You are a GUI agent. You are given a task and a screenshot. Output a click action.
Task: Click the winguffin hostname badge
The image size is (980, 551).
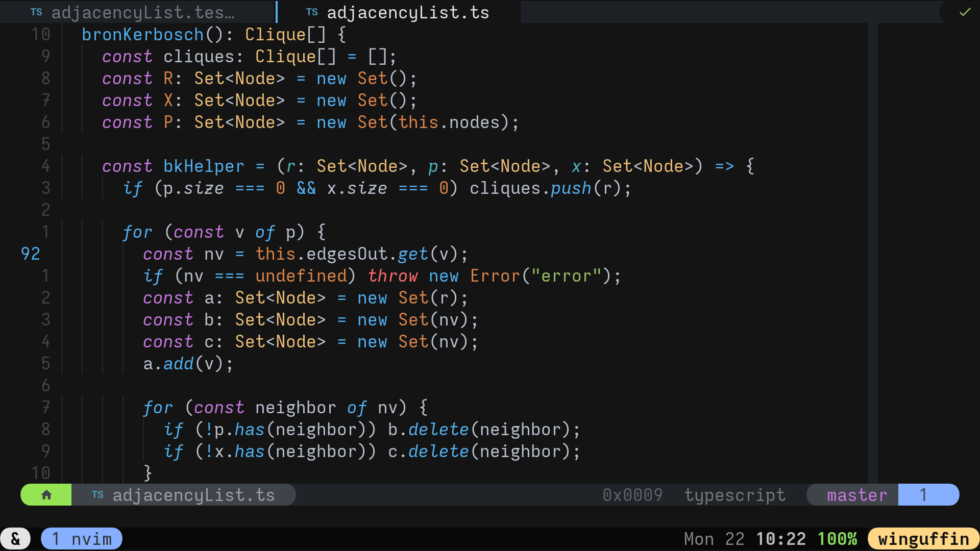tap(923, 539)
